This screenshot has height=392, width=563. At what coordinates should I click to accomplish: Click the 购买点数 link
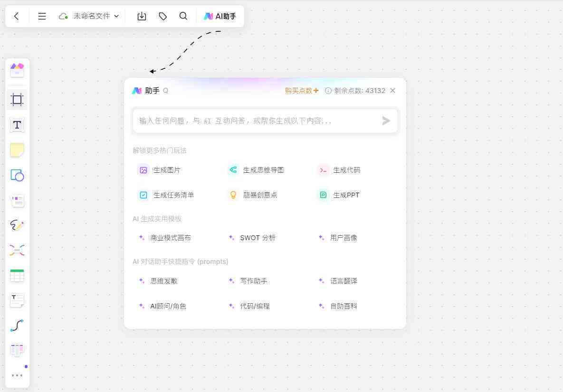pos(302,91)
